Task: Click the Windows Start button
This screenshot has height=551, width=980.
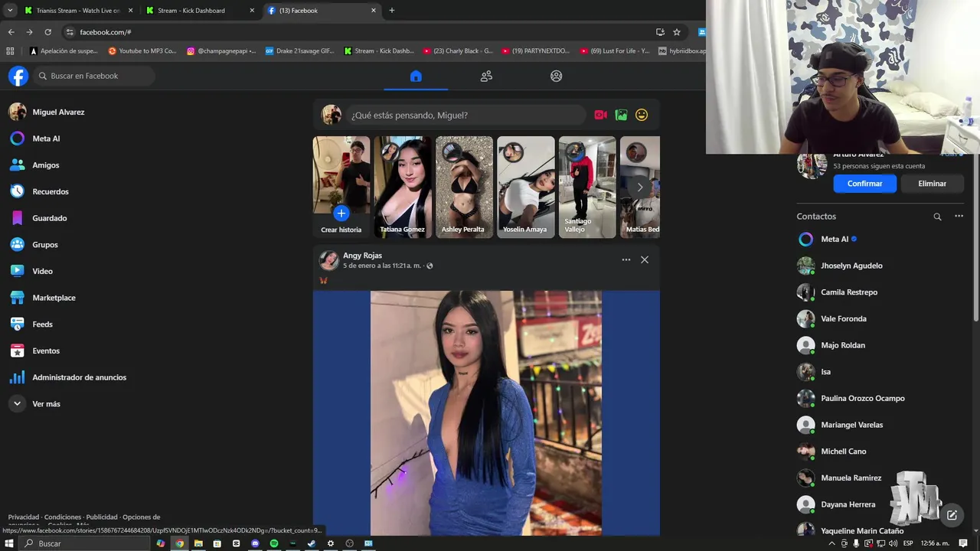Action: 9,543
